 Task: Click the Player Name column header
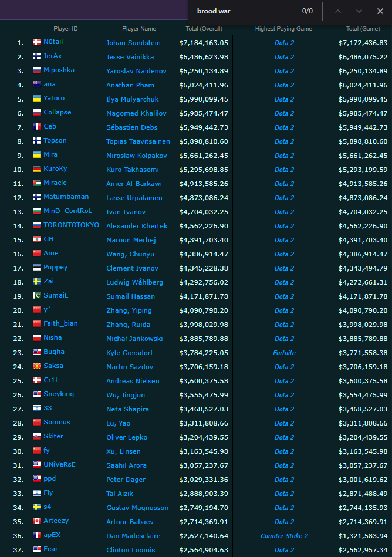click(x=139, y=29)
